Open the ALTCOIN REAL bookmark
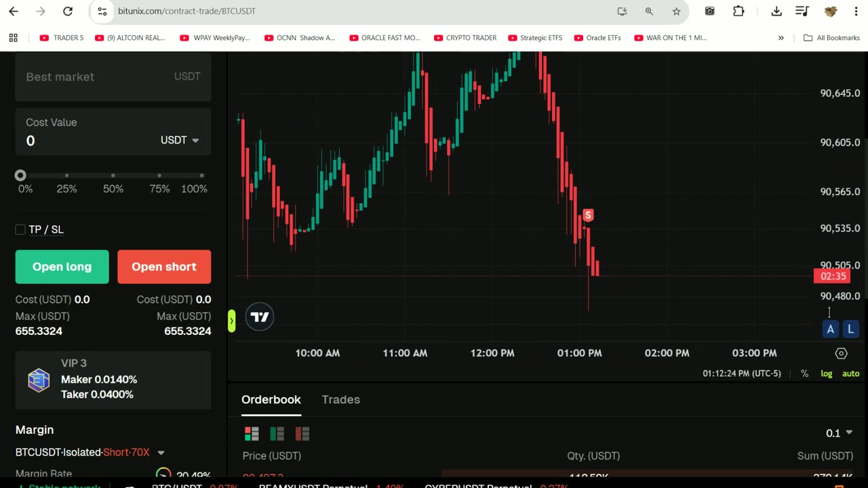 pos(130,38)
